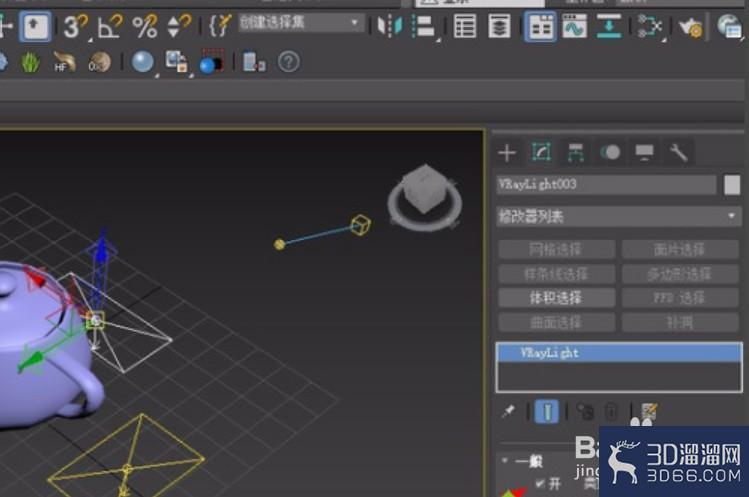This screenshot has width=749, height=497.
Task: Click the Remove Modifier trash icon
Action: pyautogui.click(x=611, y=411)
